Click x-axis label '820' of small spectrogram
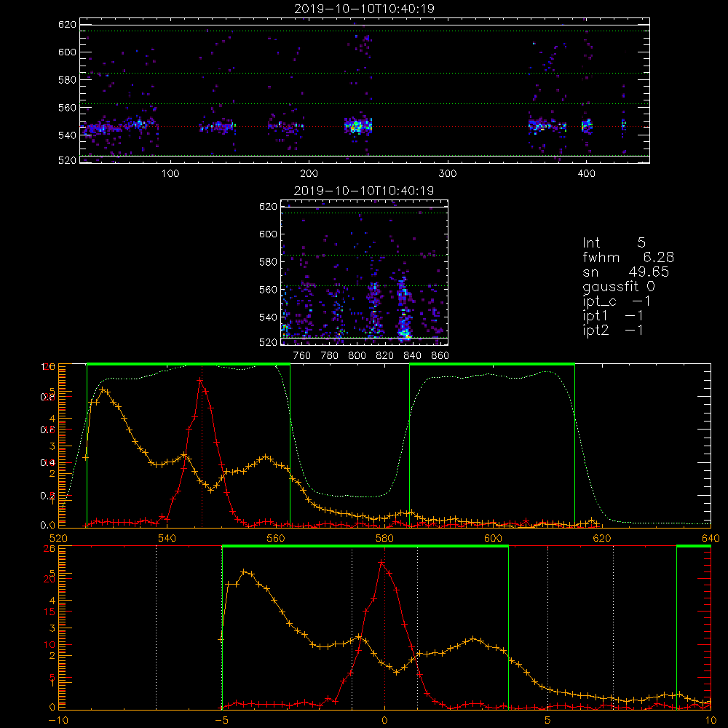The height and width of the screenshot is (728, 728). [385, 356]
